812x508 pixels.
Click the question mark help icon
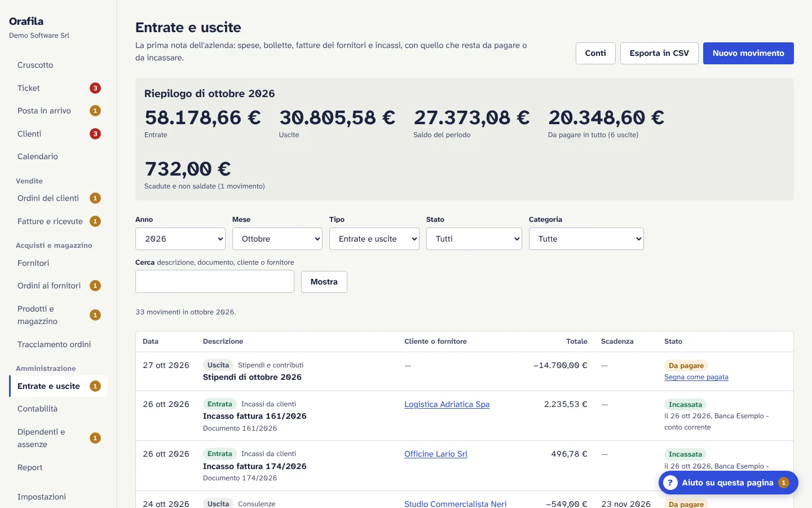[670, 483]
